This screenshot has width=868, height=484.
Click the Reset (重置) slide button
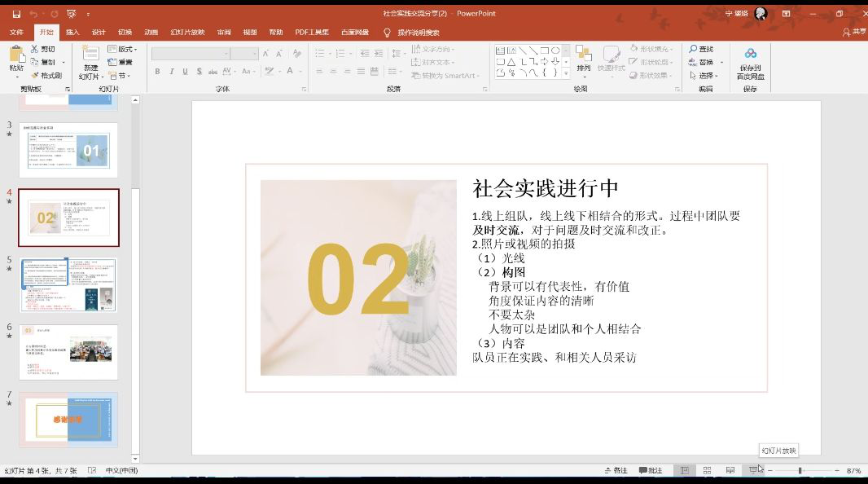[x=121, y=62]
